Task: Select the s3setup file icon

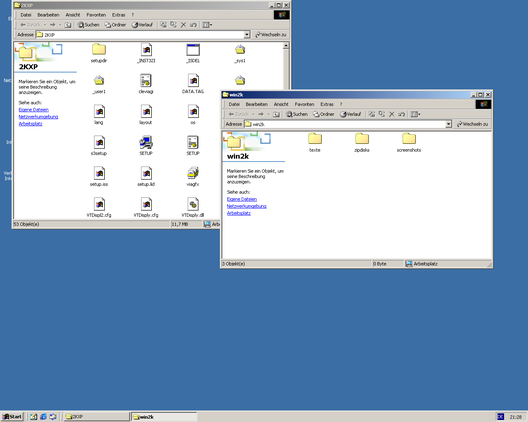Action: pos(99,142)
